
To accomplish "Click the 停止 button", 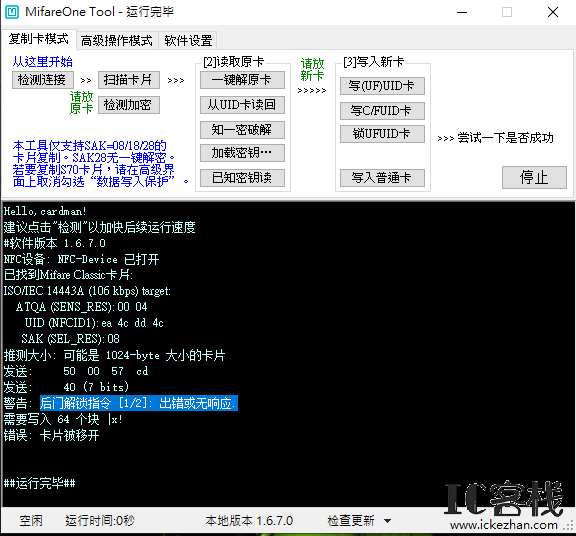I will (x=534, y=177).
